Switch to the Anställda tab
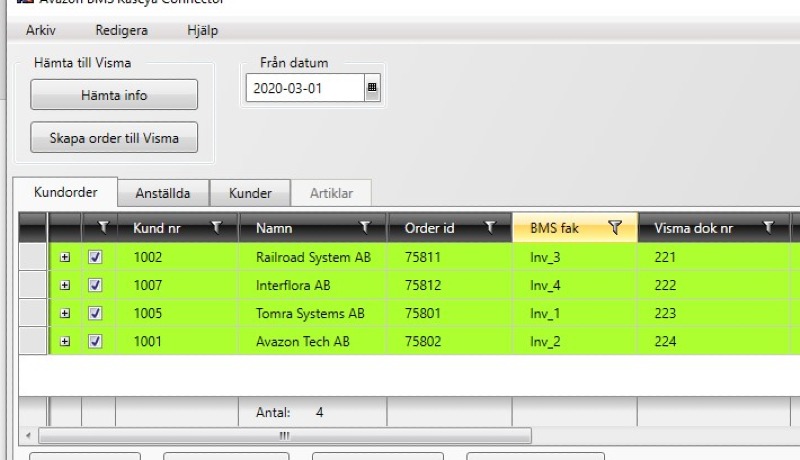The width and height of the screenshot is (800, 460). pyautogui.click(x=163, y=193)
